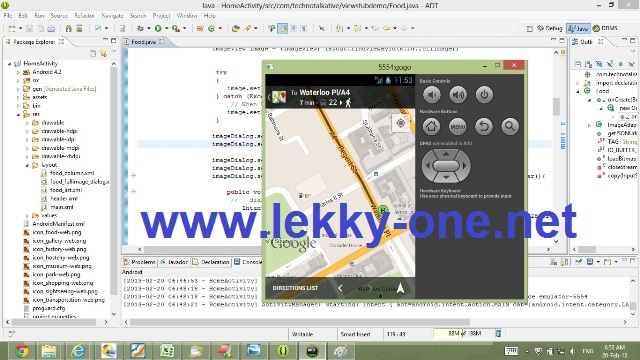Switch to the Declaration tab
The width and height of the screenshot is (640, 360).
click(211, 262)
